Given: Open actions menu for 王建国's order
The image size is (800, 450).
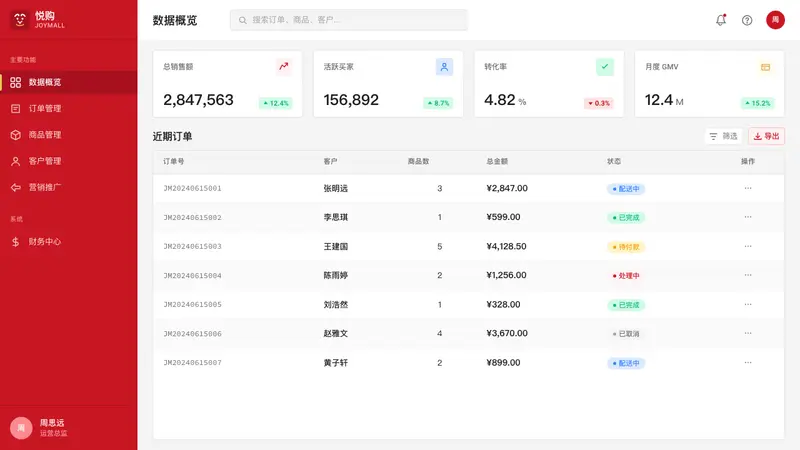Looking at the screenshot, I should [x=747, y=246].
